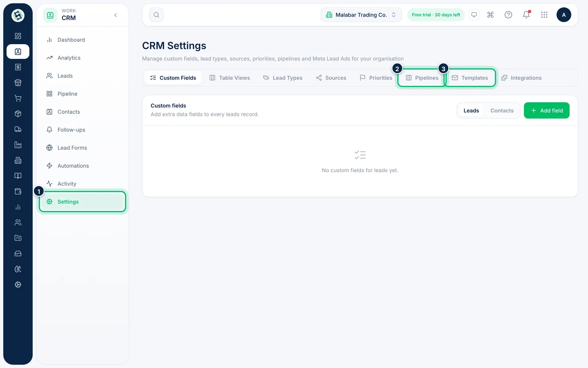Collapse the CRM sidebar with chevron

(x=116, y=15)
